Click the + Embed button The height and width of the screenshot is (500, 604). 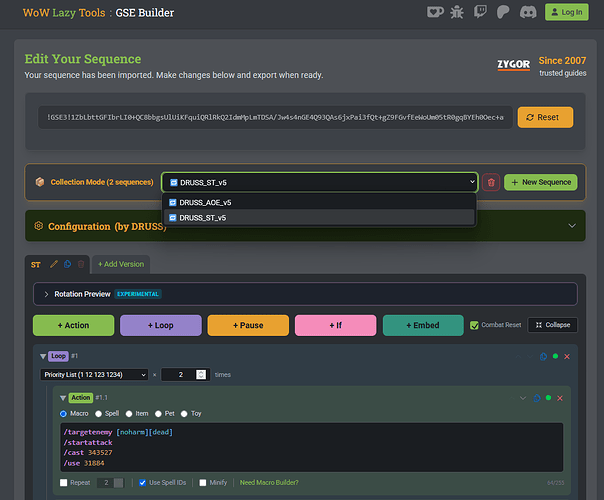[423, 325]
